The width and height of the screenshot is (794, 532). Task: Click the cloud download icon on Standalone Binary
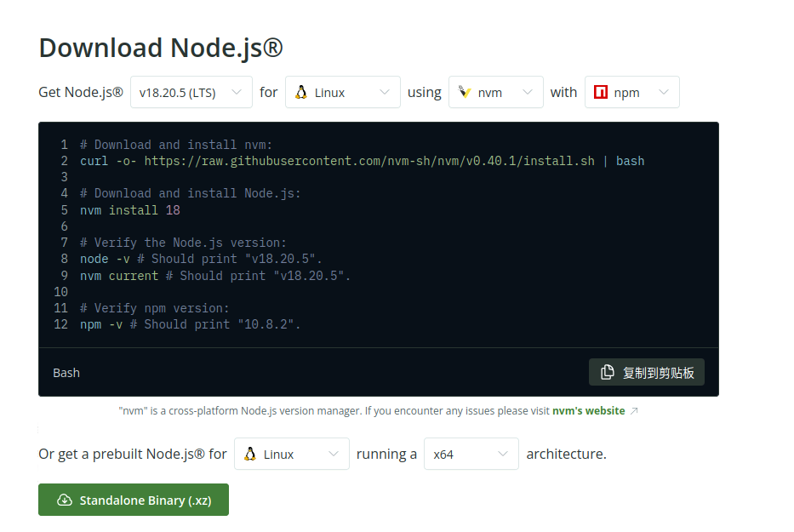64,501
